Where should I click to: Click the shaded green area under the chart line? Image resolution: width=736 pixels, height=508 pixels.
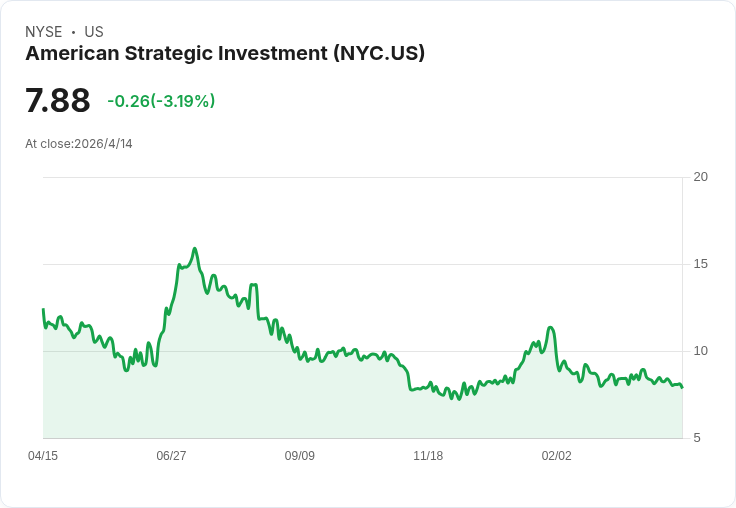tap(329, 404)
